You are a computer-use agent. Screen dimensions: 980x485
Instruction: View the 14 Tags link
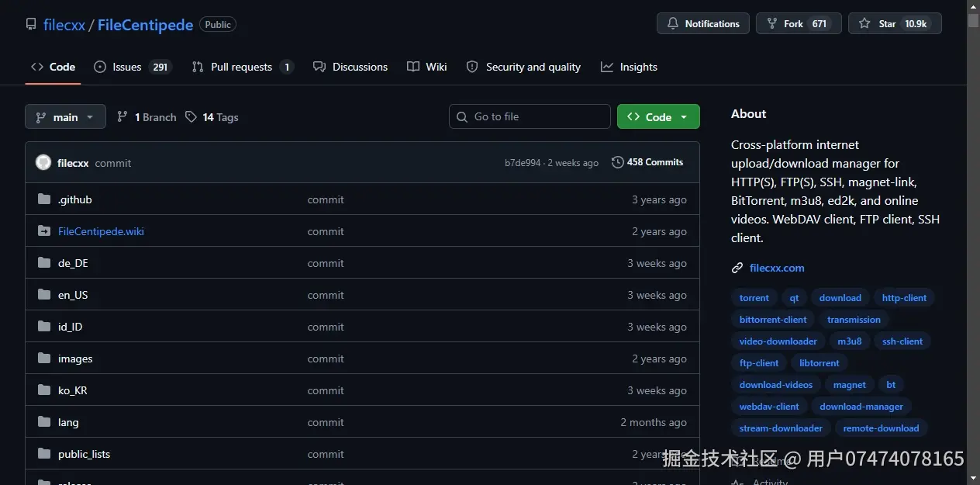(212, 117)
